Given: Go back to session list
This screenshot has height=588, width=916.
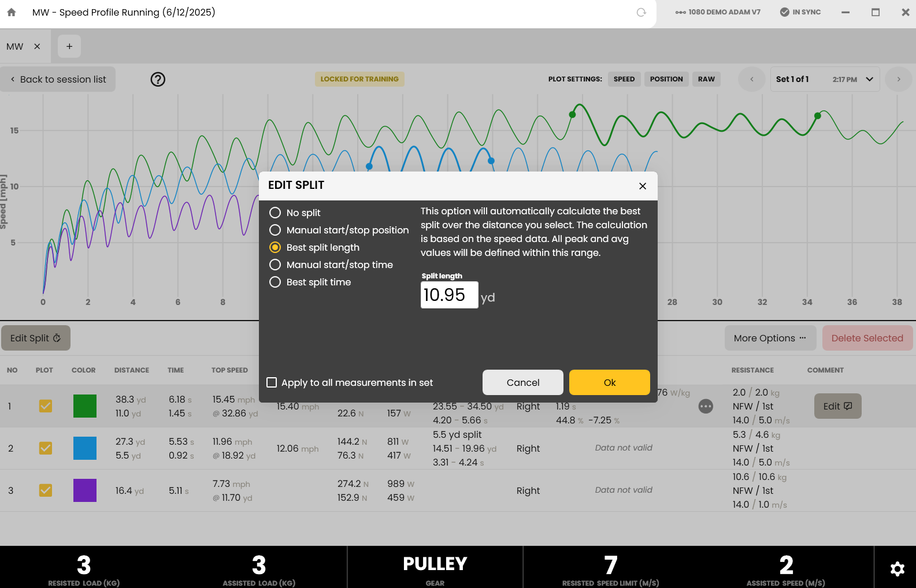Looking at the screenshot, I should coord(58,79).
